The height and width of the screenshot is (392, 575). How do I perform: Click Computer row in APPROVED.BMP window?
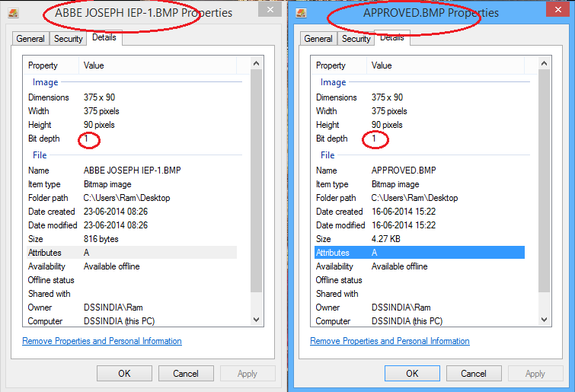420,321
